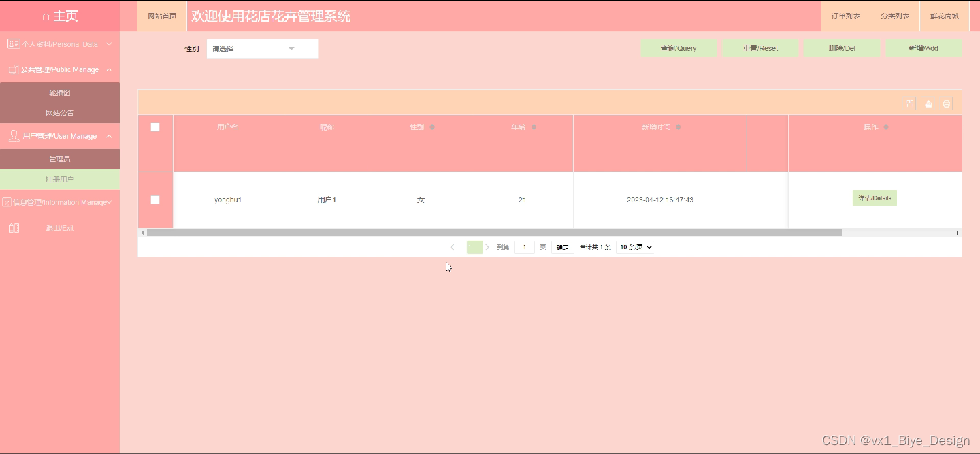
Task: Open the 鲜花商城 tab
Action: (x=945, y=16)
